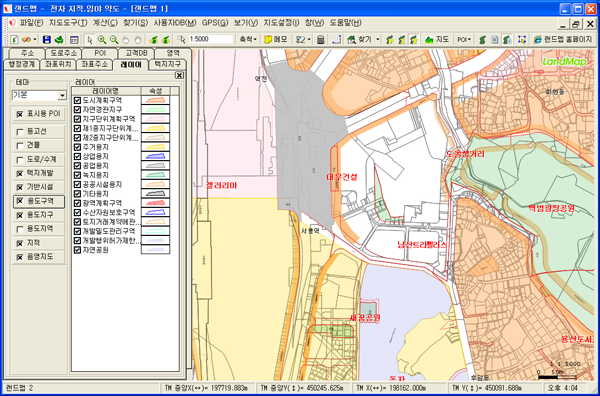The width and height of the screenshot is (600, 396).
Task: Uncheck the 자연공원 layer checkbox
Action: (x=77, y=250)
